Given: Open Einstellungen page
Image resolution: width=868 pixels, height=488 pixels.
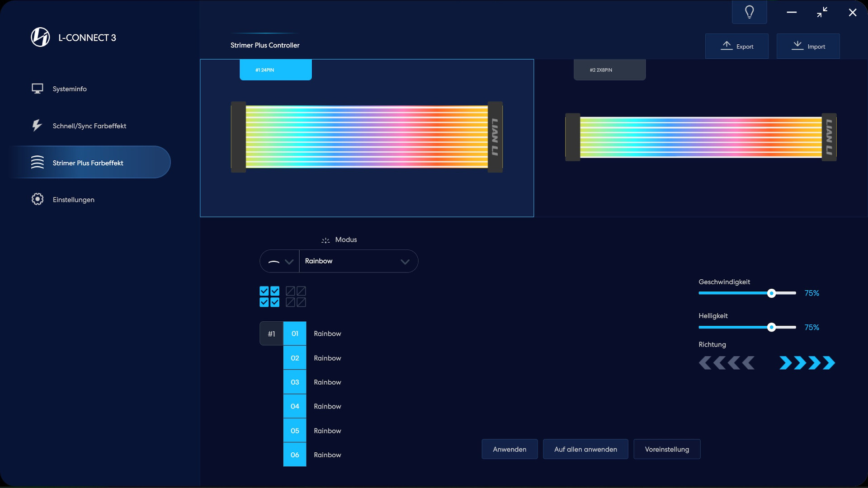Looking at the screenshot, I should pos(74,200).
